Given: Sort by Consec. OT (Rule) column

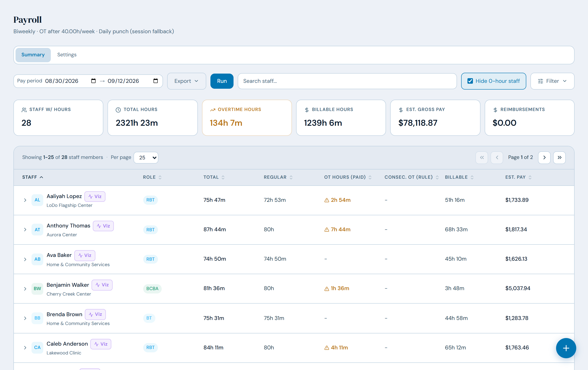Looking at the screenshot, I should pos(411,177).
